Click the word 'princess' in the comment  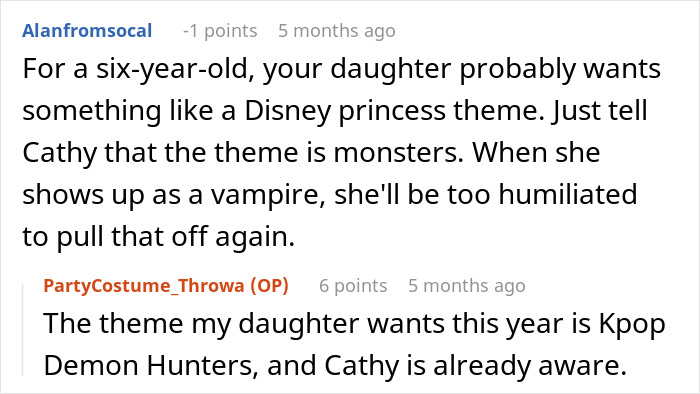click(x=392, y=112)
